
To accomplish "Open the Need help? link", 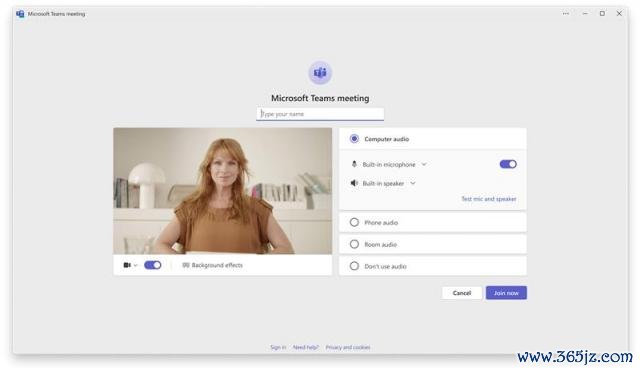I will (305, 347).
